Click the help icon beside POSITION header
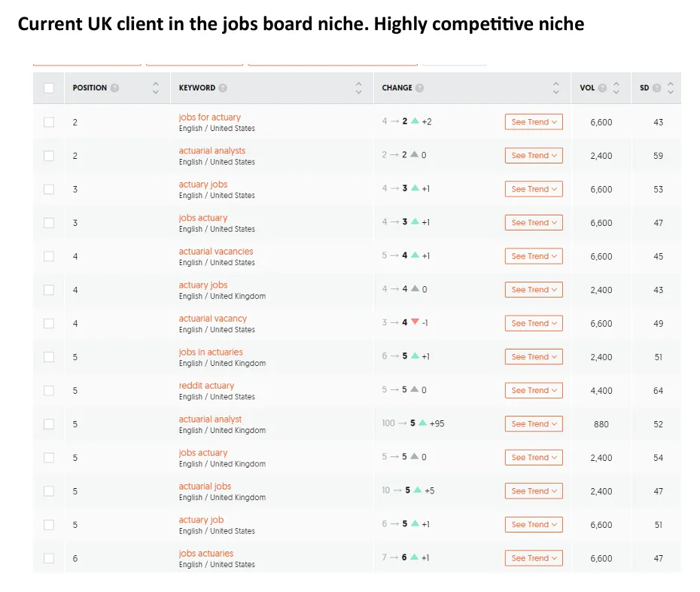 coord(115,88)
